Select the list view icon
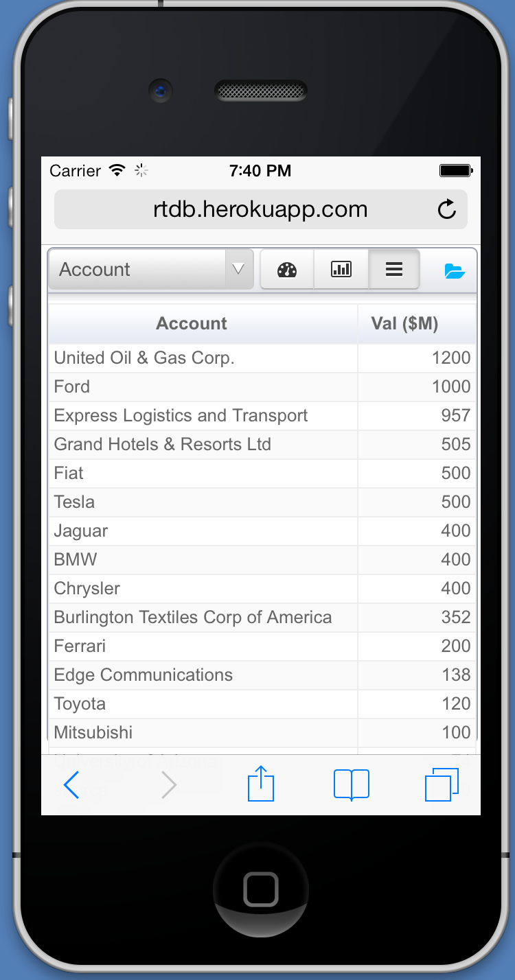Screen dimensions: 515x980 [x=394, y=269]
